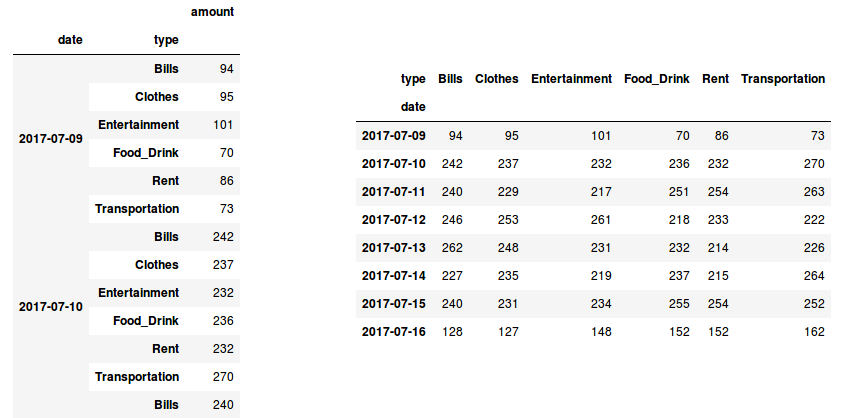
Task: Select the Bills column header in pivot table
Action: pos(450,78)
